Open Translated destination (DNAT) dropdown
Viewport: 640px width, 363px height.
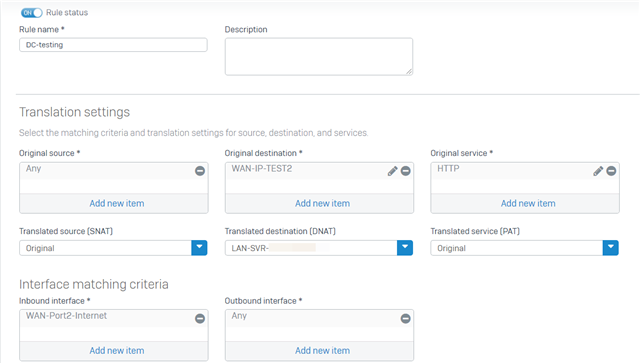click(405, 247)
